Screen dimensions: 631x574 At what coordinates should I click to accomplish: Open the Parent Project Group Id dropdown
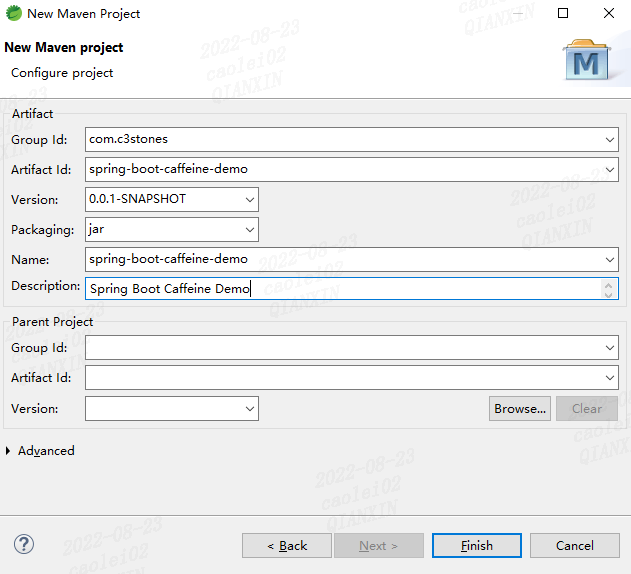click(610, 347)
